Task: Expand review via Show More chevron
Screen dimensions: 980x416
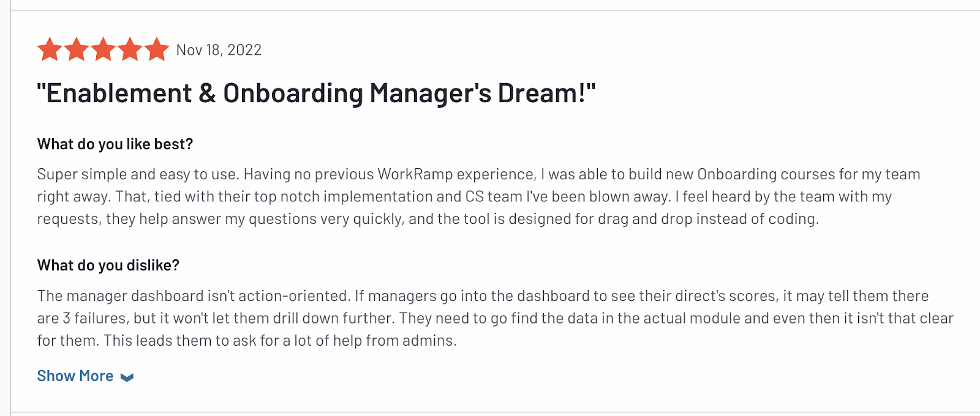Action: click(x=127, y=377)
